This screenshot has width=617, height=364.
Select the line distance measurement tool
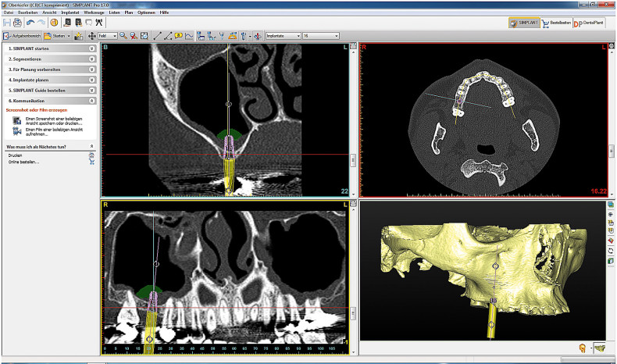158,36
